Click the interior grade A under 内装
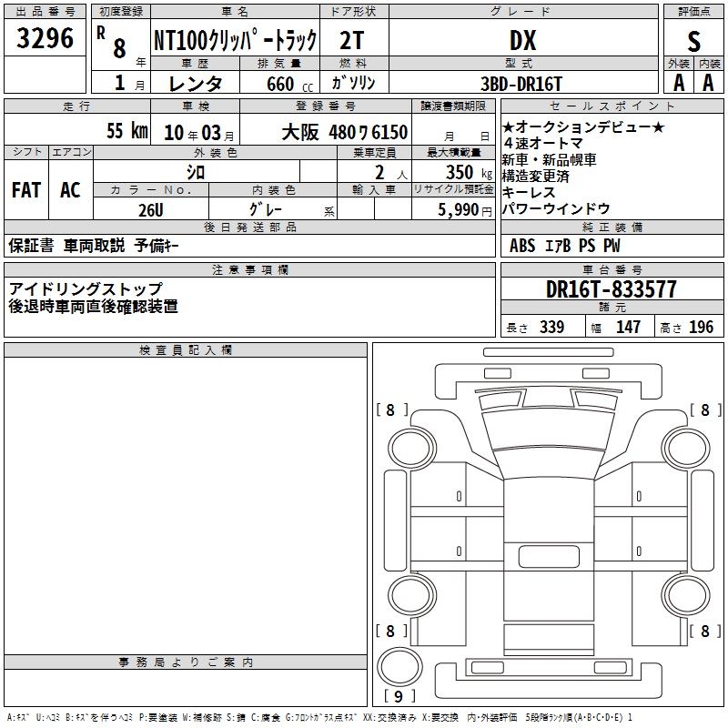Screen dimensions: 728x728 (x=709, y=82)
